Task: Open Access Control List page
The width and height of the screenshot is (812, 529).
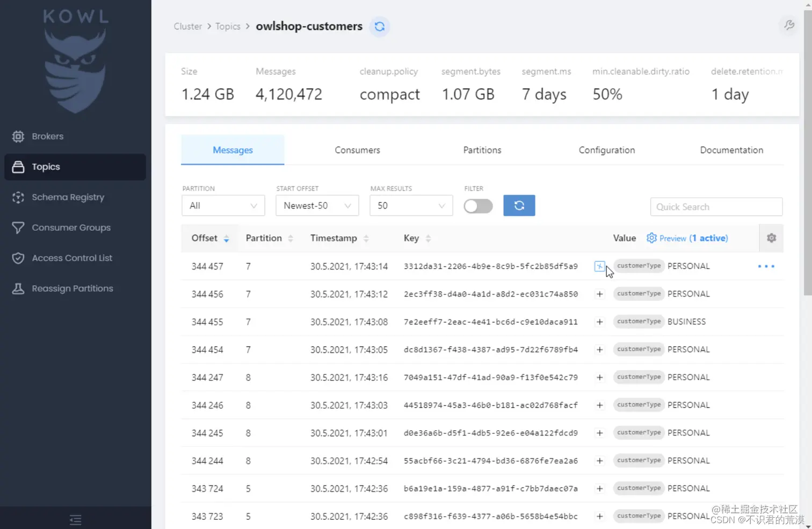Action: pos(62,258)
